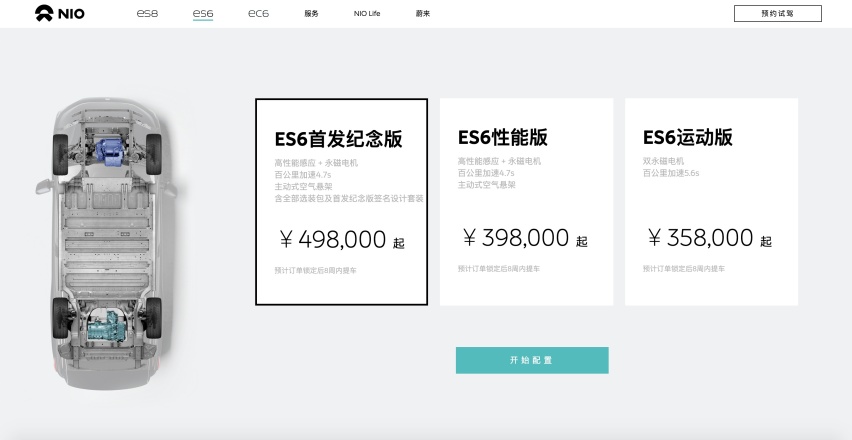Select the ES6运动版 card
This screenshot has width=852, height=440.
(x=711, y=202)
